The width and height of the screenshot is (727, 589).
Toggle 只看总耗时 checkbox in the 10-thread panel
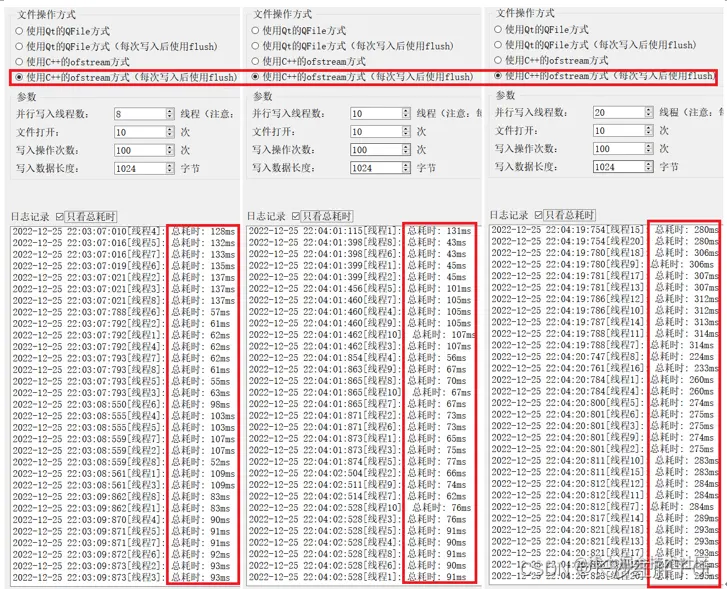[x=296, y=216]
